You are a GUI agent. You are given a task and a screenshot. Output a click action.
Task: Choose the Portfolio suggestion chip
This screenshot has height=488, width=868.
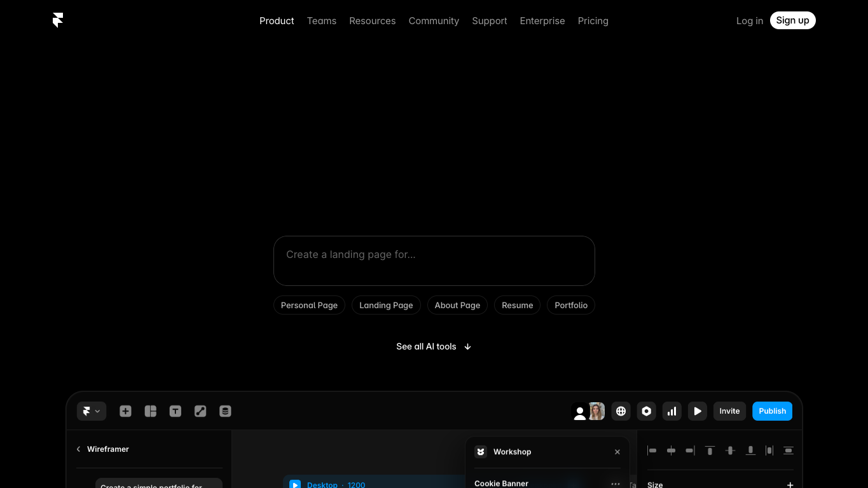tap(571, 305)
